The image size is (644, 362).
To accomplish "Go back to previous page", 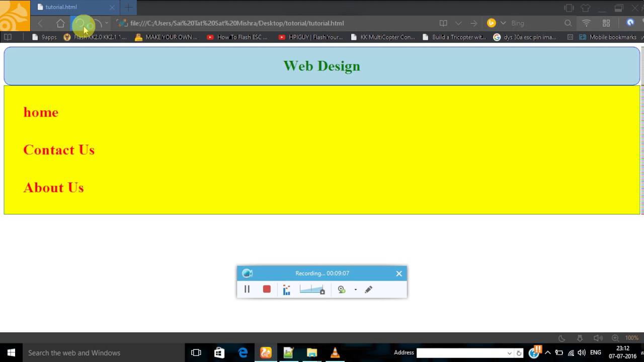I will pyautogui.click(x=40, y=23).
